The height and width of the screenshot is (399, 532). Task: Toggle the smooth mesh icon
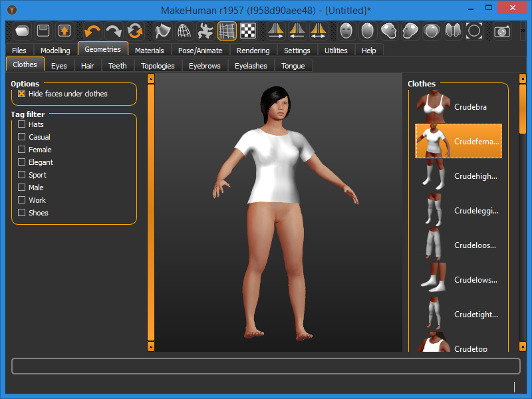(x=162, y=31)
